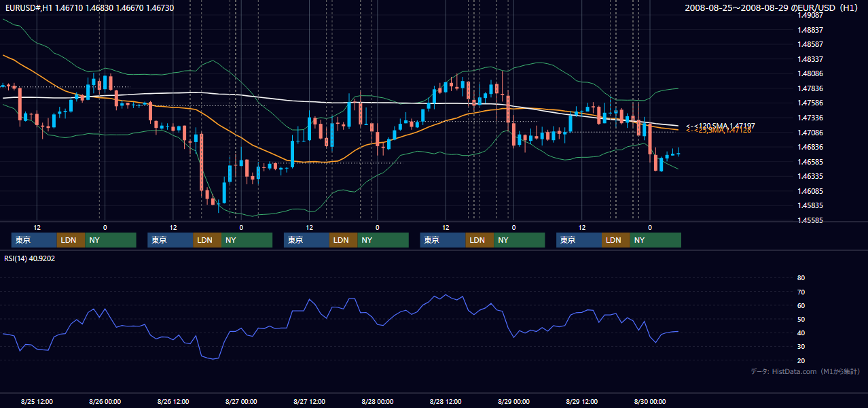Click the orange 25 SMA 1.47128 label
868x408 pixels.
point(718,131)
